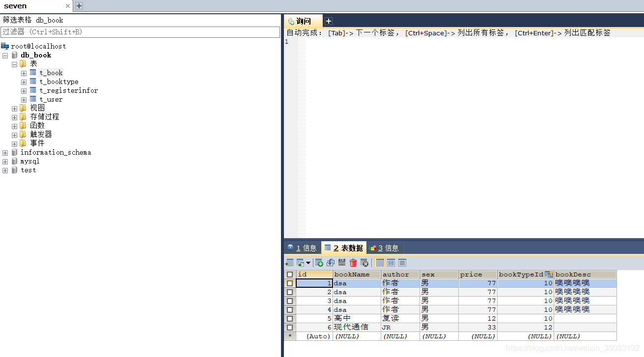644x357 pixels.
Task: Check the row checkbox for id 1
Action: [290, 283]
